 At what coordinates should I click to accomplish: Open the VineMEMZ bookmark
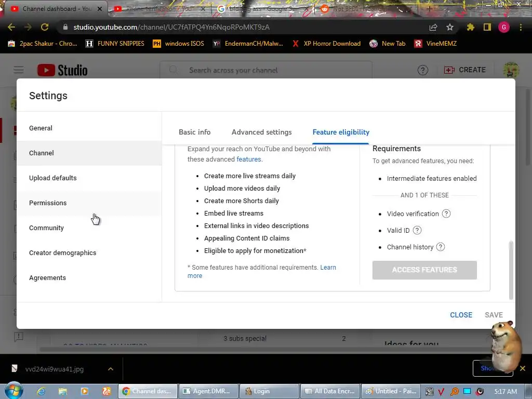pyautogui.click(x=436, y=44)
